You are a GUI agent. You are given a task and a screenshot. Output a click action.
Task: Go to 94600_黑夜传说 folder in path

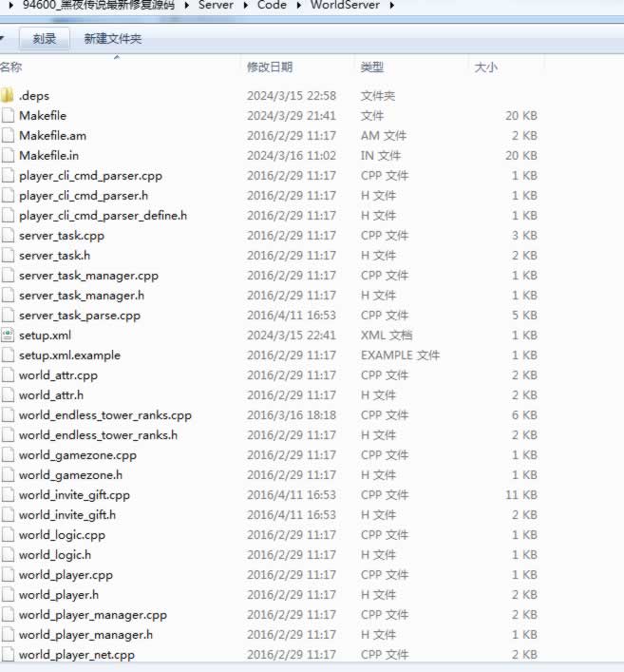(x=99, y=5)
